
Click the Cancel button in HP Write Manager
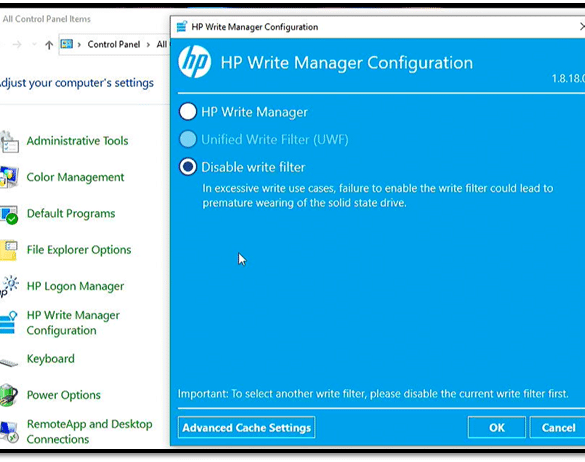tap(558, 427)
